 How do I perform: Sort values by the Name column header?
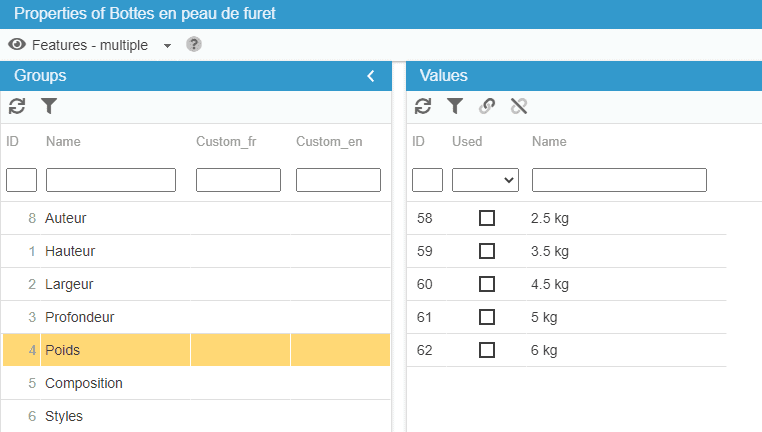click(x=549, y=142)
